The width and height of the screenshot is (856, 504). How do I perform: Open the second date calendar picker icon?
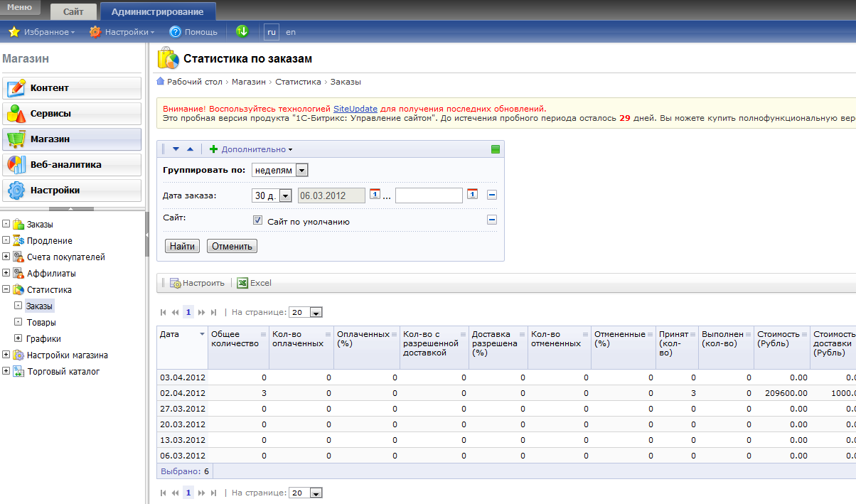(x=472, y=195)
